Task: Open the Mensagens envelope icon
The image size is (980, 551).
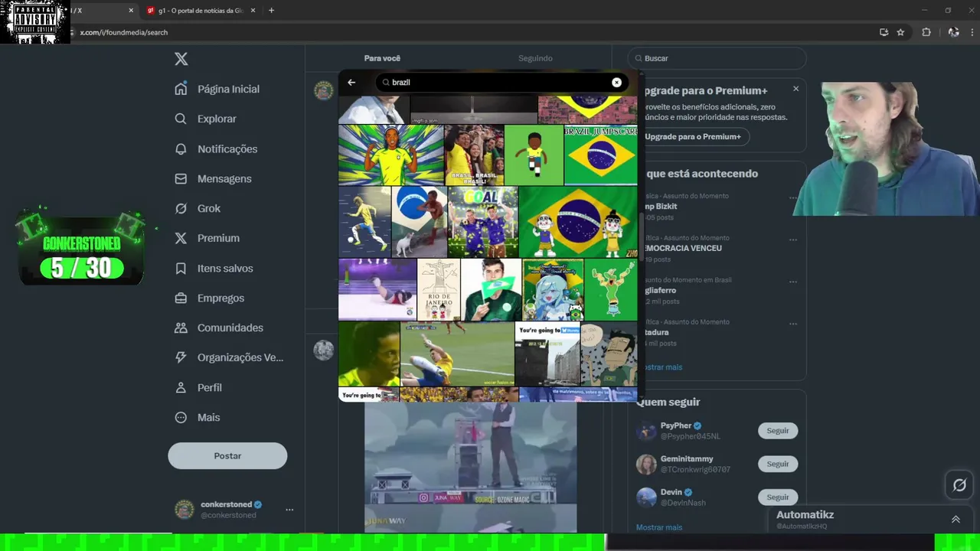Action: click(181, 178)
